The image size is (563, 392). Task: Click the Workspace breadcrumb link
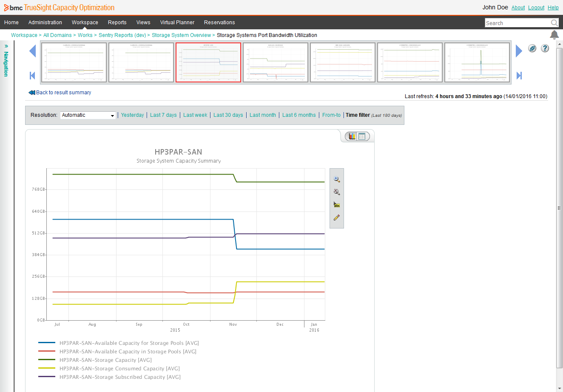pyautogui.click(x=24, y=35)
